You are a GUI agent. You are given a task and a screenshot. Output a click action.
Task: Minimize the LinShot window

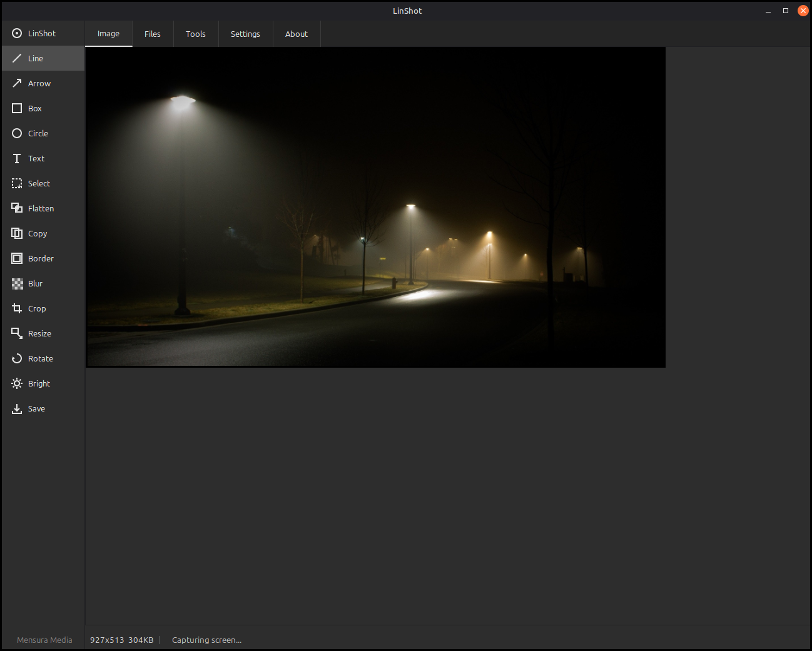pyautogui.click(x=768, y=11)
